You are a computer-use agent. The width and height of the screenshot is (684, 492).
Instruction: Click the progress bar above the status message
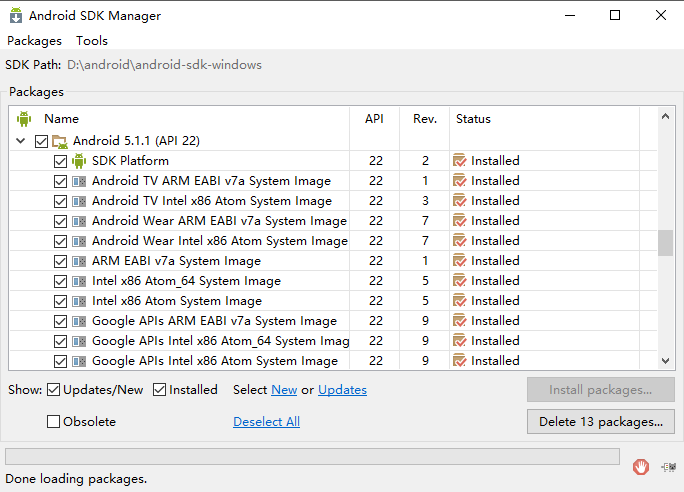pyautogui.click(x=312, y=456)
